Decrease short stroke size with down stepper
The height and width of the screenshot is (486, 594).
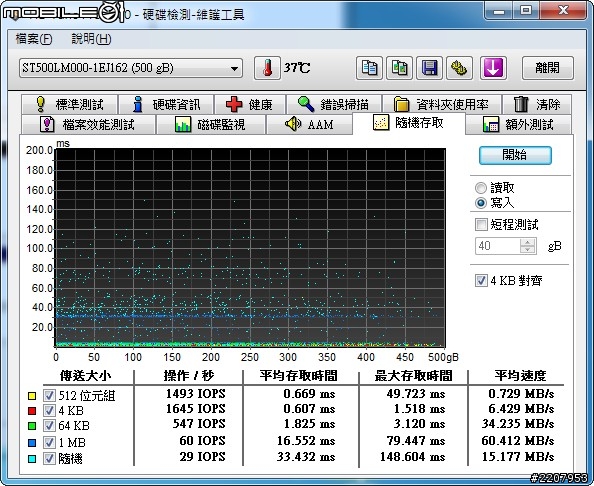(x=527, y=249)
